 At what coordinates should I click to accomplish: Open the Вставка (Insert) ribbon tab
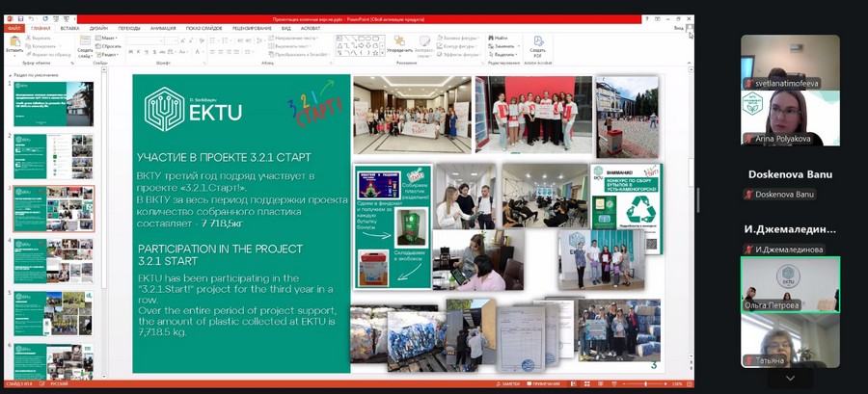coord(69,28)
